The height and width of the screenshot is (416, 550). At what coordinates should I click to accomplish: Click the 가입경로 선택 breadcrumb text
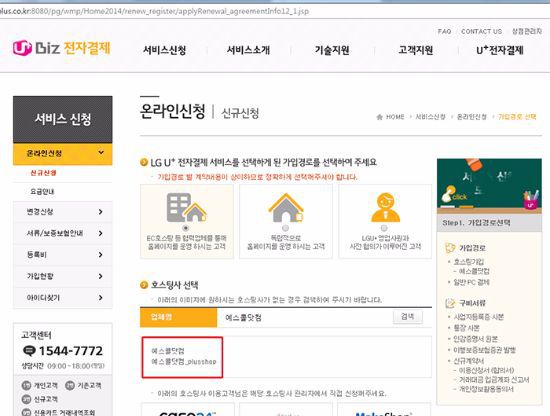tap(517, 117)
